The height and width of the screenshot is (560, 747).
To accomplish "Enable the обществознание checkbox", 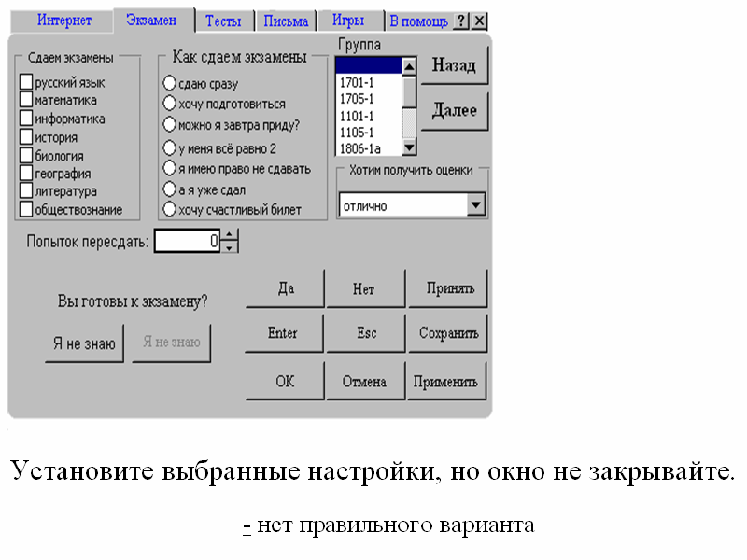I will tap(26, 209).
